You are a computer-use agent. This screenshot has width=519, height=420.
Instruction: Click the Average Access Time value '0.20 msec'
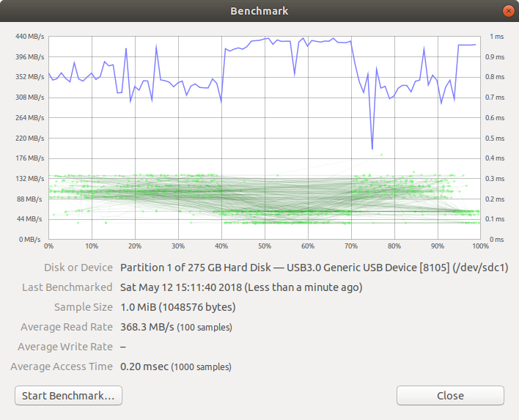pyautogui.click(x=144, y=366)
